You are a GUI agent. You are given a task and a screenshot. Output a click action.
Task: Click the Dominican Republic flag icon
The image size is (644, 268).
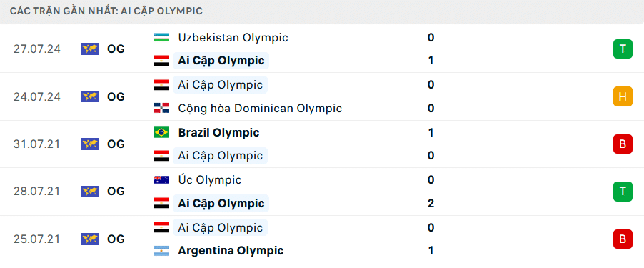(161, 108)
